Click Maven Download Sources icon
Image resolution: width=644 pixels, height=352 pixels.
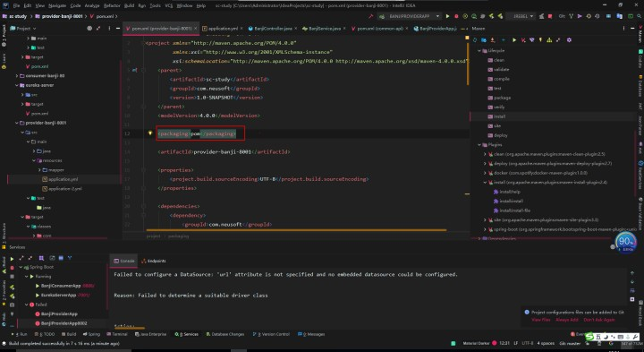point(493,40)
